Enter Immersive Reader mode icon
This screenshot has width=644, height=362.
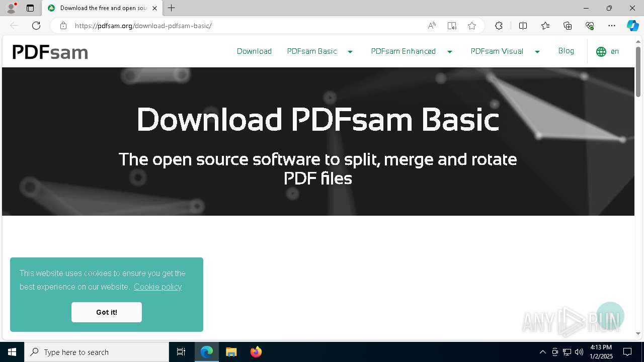[452, 26]
